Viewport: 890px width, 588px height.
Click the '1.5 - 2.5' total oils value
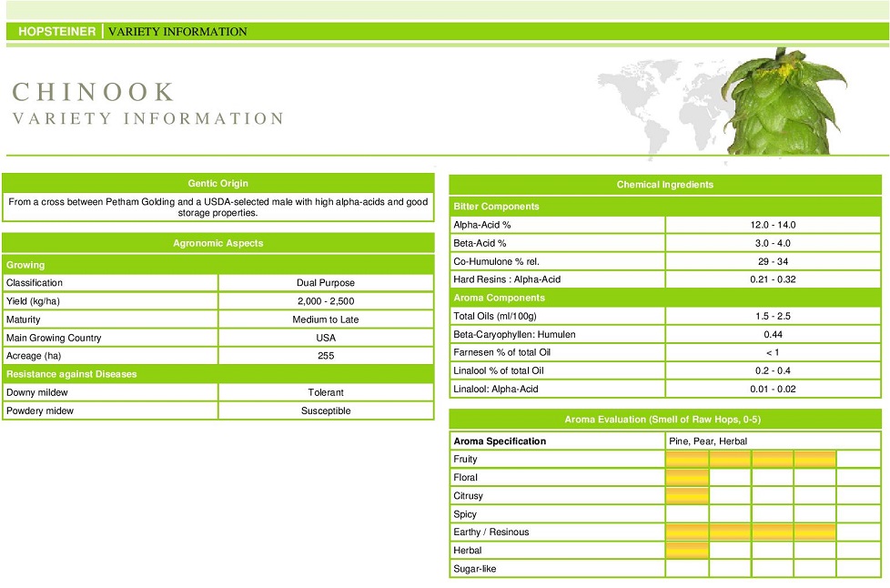tap(774, 316)
